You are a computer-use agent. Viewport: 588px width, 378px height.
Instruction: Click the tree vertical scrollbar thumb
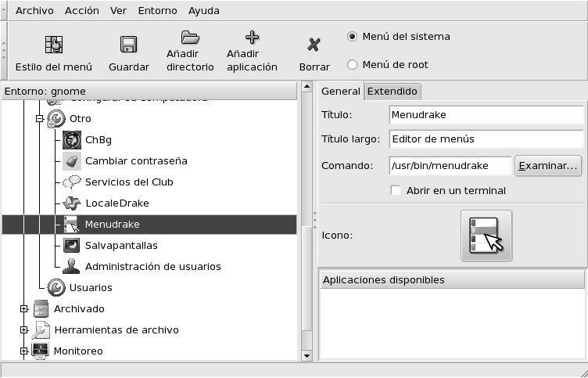307,279
